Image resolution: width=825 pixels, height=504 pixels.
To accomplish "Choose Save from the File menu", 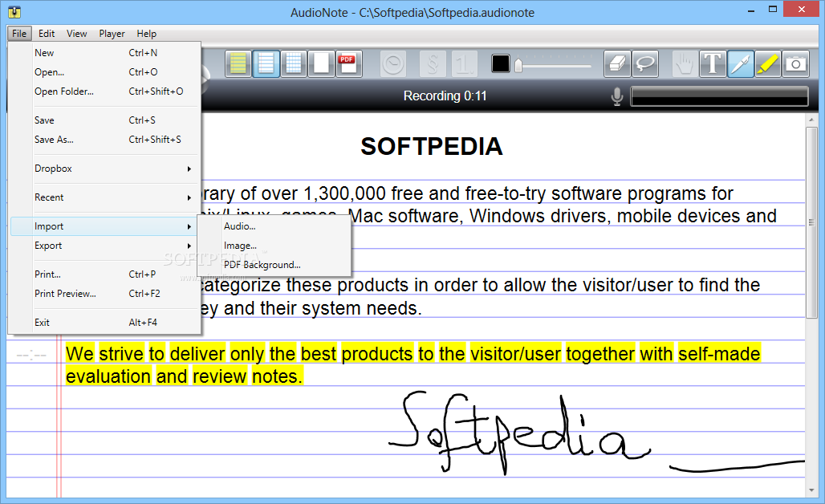I will pyautogui.click(x=105, y=120).
